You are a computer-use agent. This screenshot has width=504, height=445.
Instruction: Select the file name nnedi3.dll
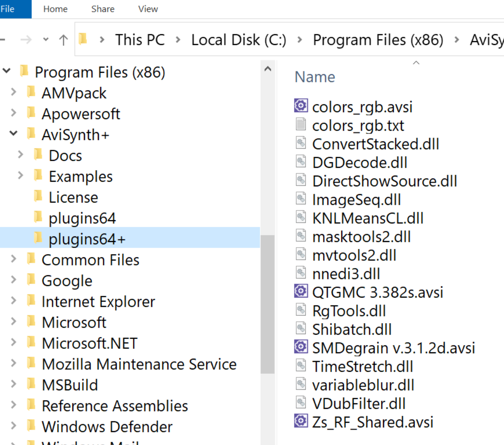coord(346,274)
